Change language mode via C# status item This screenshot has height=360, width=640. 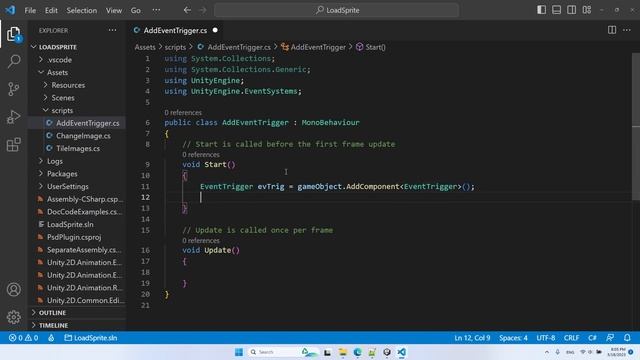pos(592,338)
